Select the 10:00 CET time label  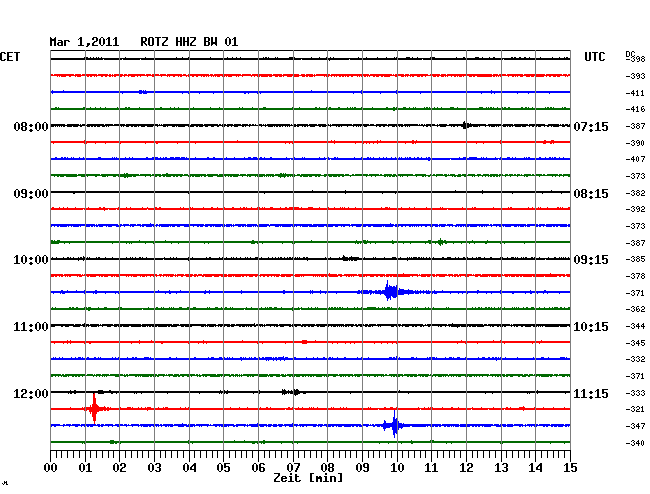pos(31,260)
